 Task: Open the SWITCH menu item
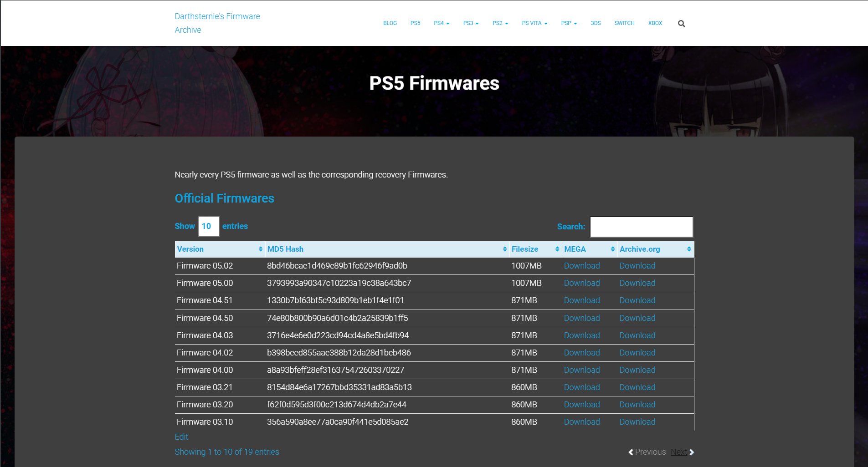624,23
